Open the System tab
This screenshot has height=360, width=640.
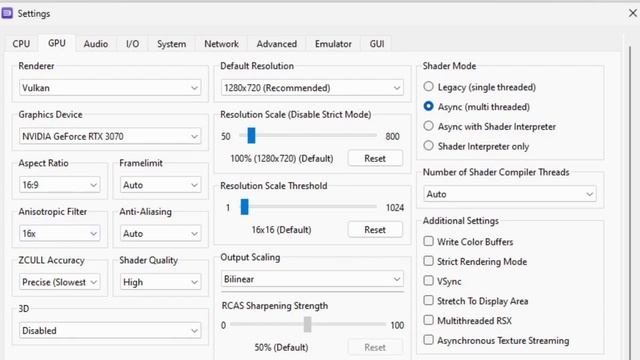click(x=171, y=44)
